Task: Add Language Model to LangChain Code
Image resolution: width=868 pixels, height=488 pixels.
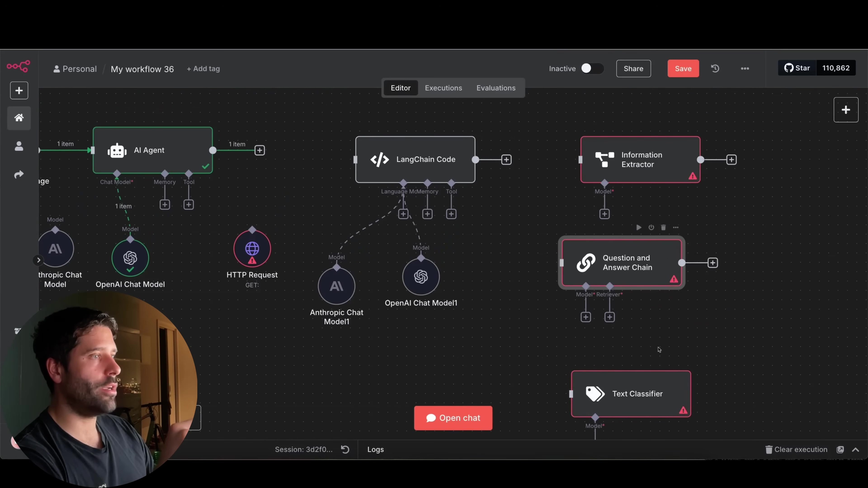Action: 403,214
